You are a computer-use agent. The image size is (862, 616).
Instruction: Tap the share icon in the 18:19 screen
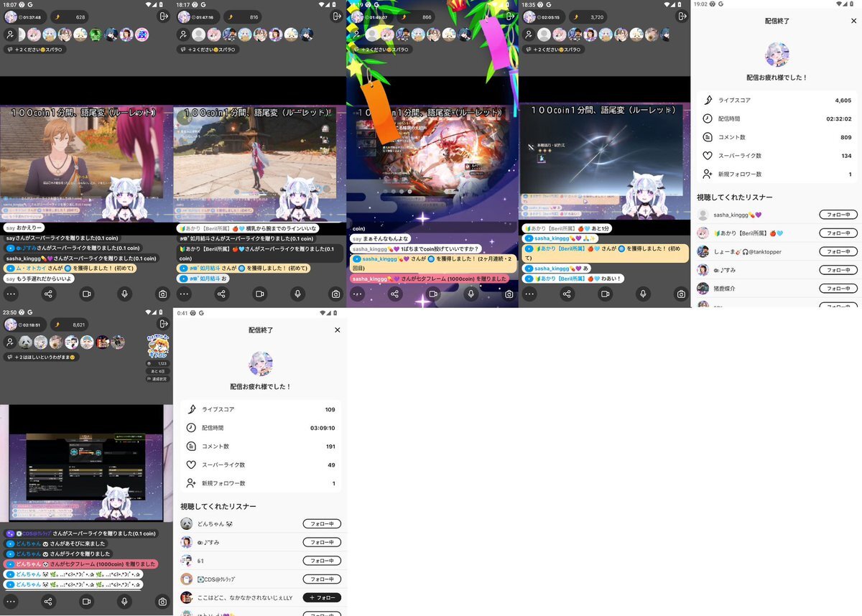pos(395,294)
